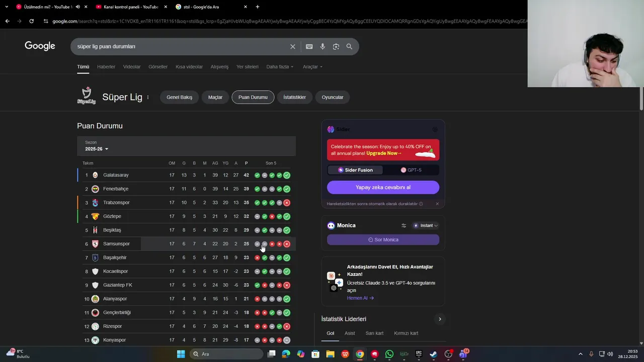
Task: Open the season 2025-26 dropdown
Action: click(x=97, y=149)
